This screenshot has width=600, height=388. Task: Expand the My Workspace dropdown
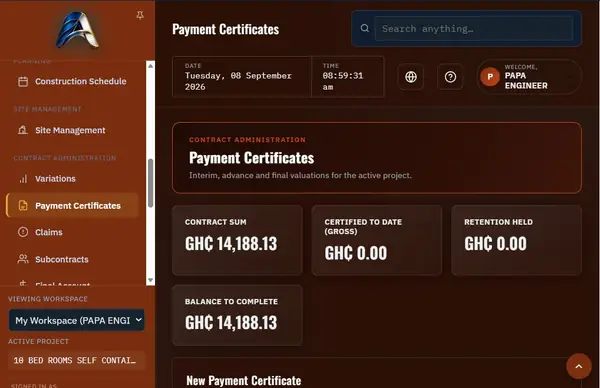coord(77,320)
